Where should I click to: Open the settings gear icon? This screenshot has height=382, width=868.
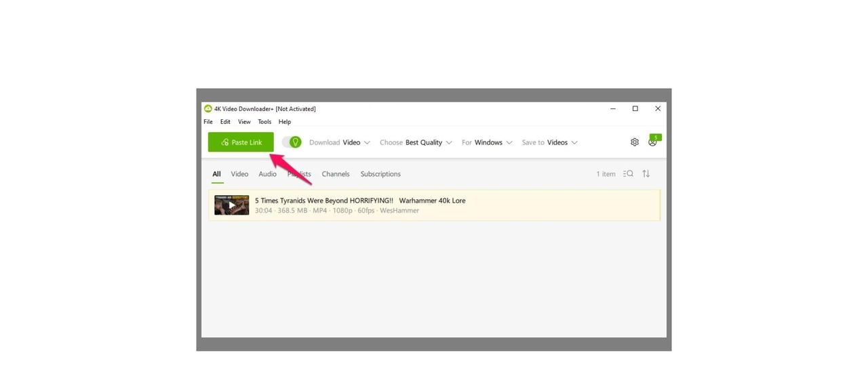635,142
